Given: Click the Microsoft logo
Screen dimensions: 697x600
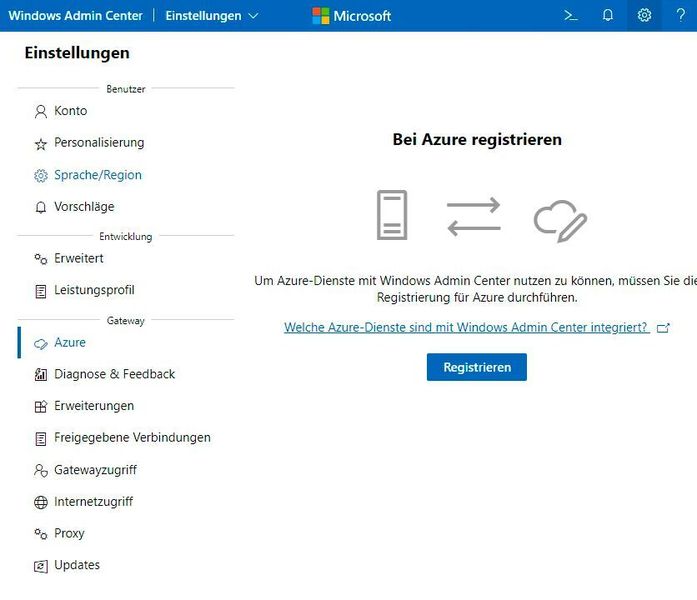Looking at the screenshot, I should click(352, 16).
